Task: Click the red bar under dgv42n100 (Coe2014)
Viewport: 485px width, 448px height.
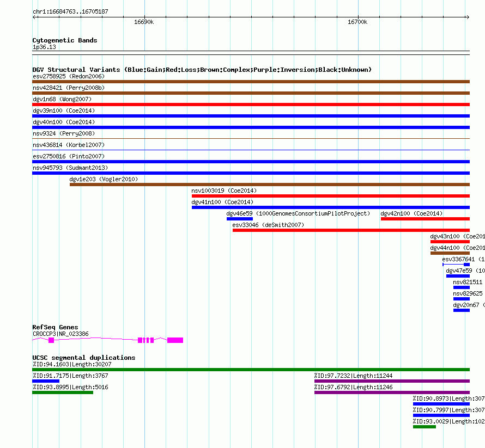Action: (x=425, y=219)
